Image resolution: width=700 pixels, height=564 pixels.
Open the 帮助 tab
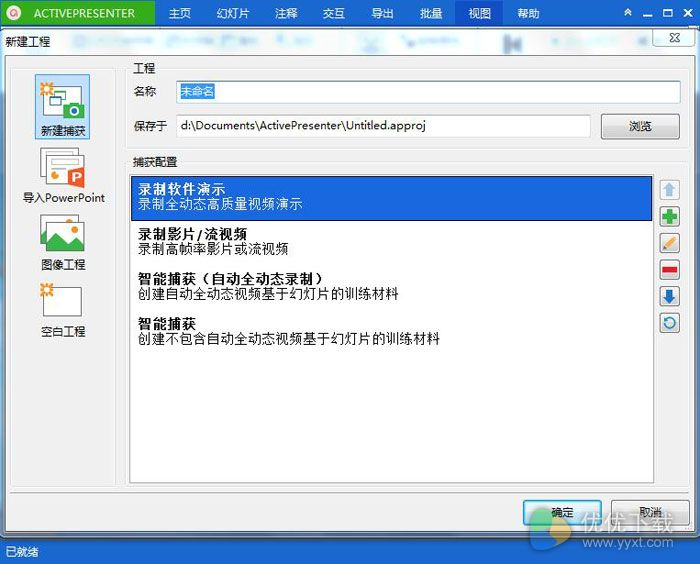pyautogui.click(x=528, y=13)
